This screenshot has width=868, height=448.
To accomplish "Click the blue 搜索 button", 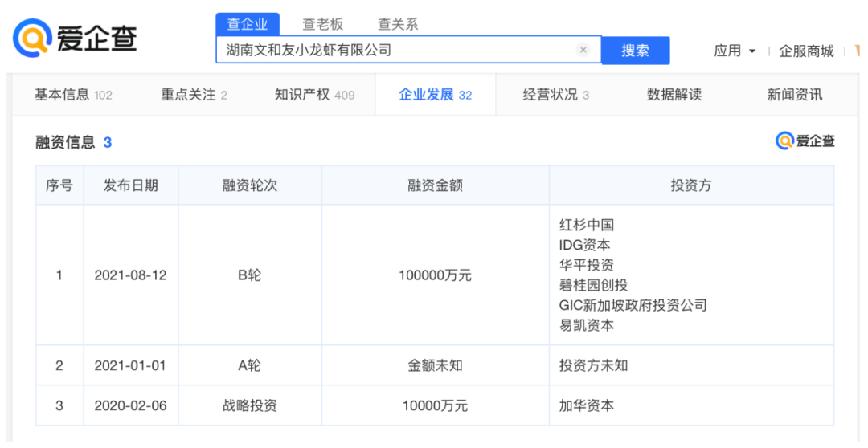I will click(x=636, y=51).
